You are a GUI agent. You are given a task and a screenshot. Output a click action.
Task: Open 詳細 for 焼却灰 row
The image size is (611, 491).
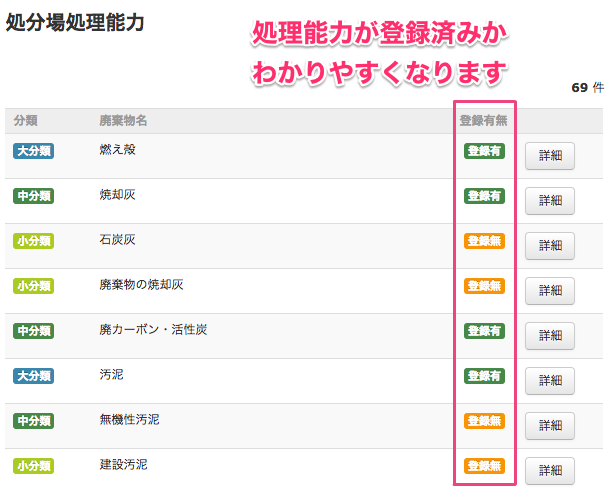[550, 200]
